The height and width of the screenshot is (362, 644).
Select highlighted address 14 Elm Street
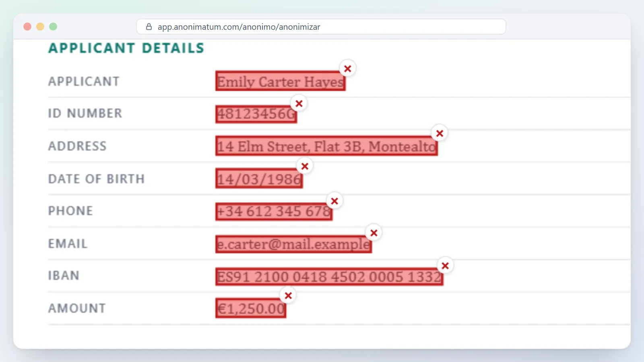(326, 146)
